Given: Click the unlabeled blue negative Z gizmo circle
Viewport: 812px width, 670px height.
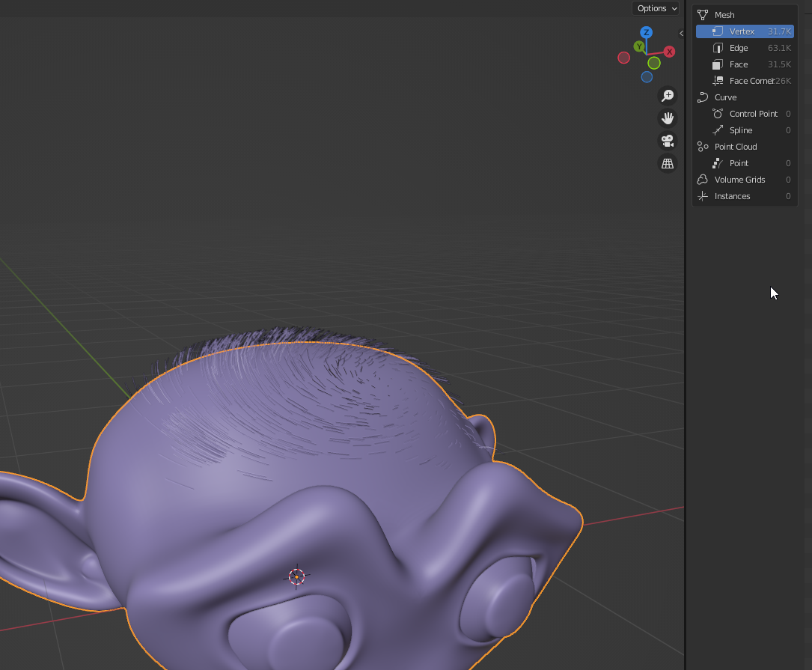Looking at the screenshot, I should point(647,77).
